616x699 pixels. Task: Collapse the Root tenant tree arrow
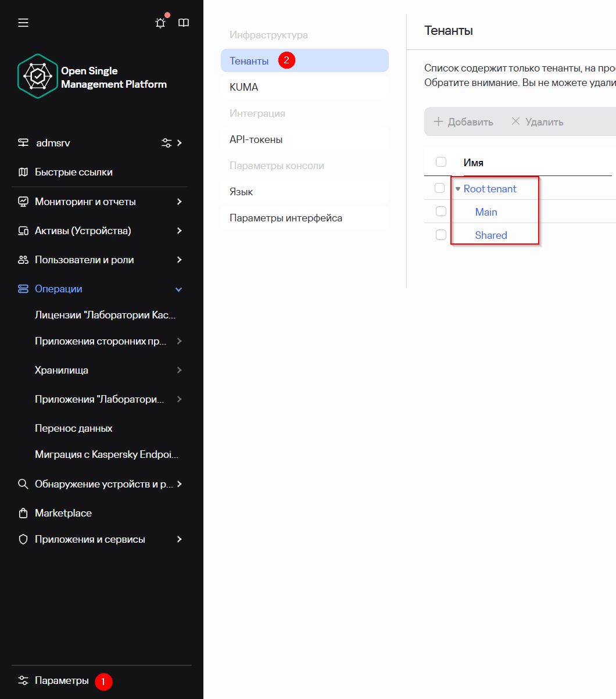[458, 189]
